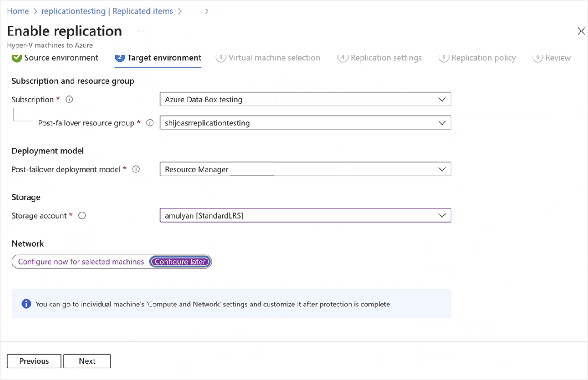Close the Enable replication pane
The width and height of the screenshot is (588, 380).
(x=581, y=31)
